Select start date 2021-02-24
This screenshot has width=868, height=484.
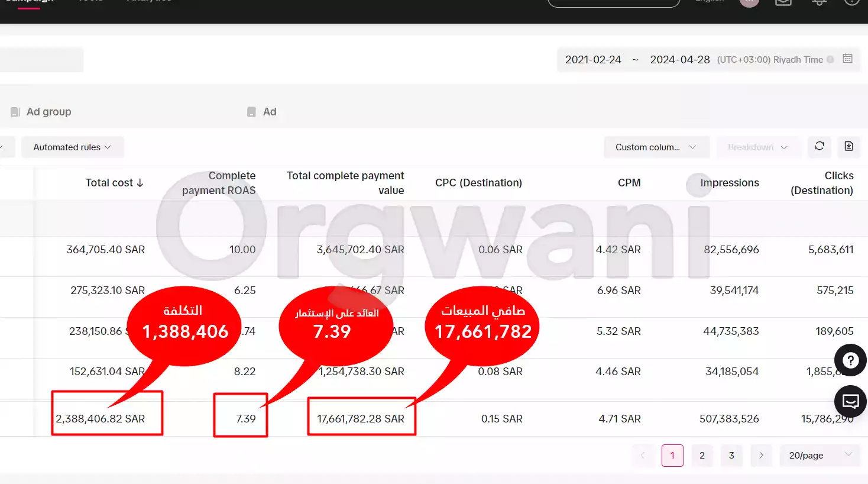click(x=593, y=60)
